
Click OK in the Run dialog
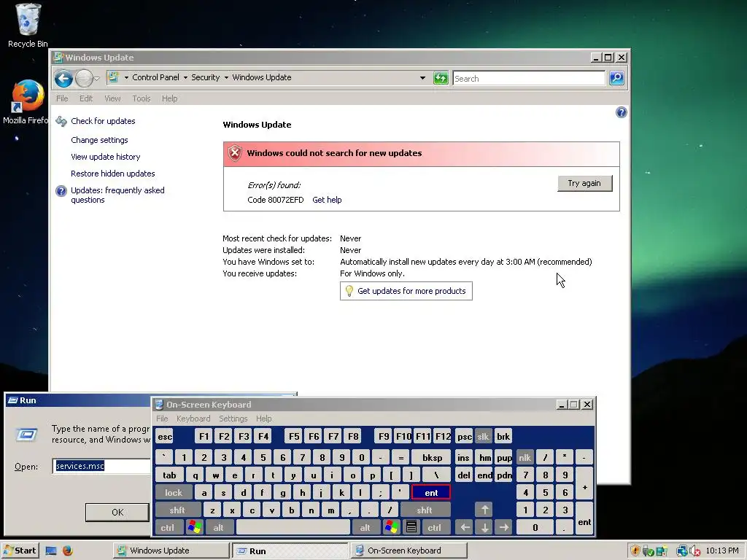[117, 513]
